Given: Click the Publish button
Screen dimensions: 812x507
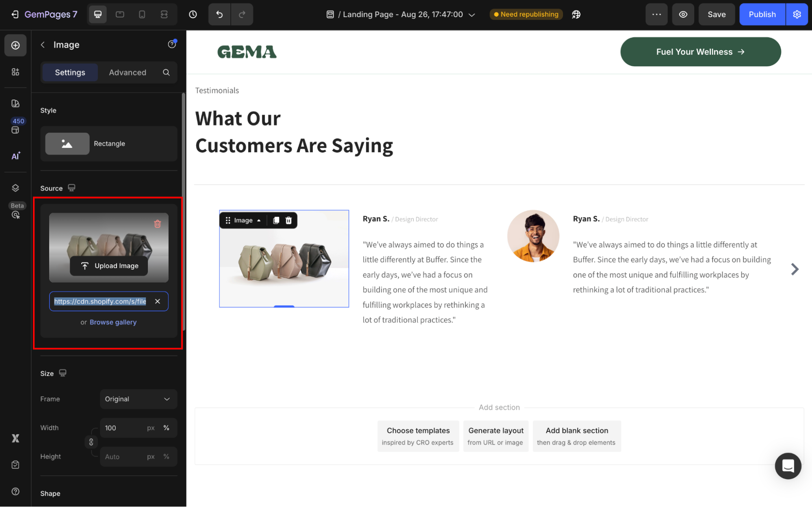Looking at the screenshot, I should point(762,15).
